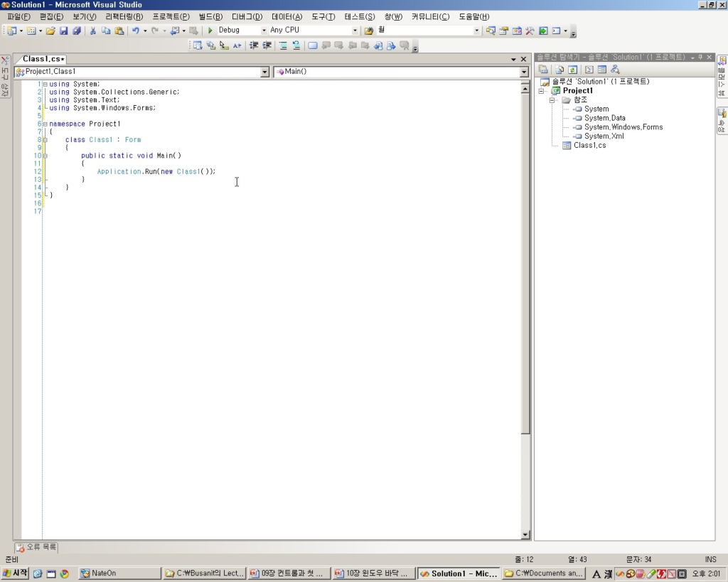Open the Debug configuration dropdown

264,30
